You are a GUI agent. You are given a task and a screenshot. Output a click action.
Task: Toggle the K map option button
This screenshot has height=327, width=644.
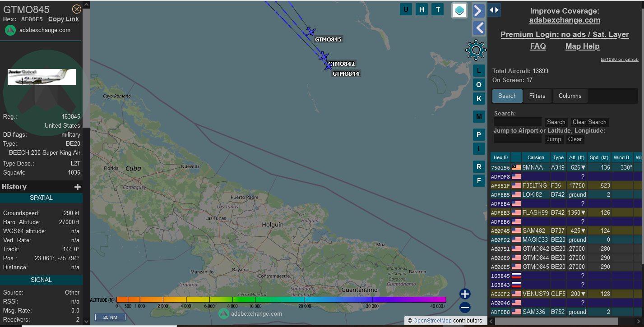click(x=479, y=98)
